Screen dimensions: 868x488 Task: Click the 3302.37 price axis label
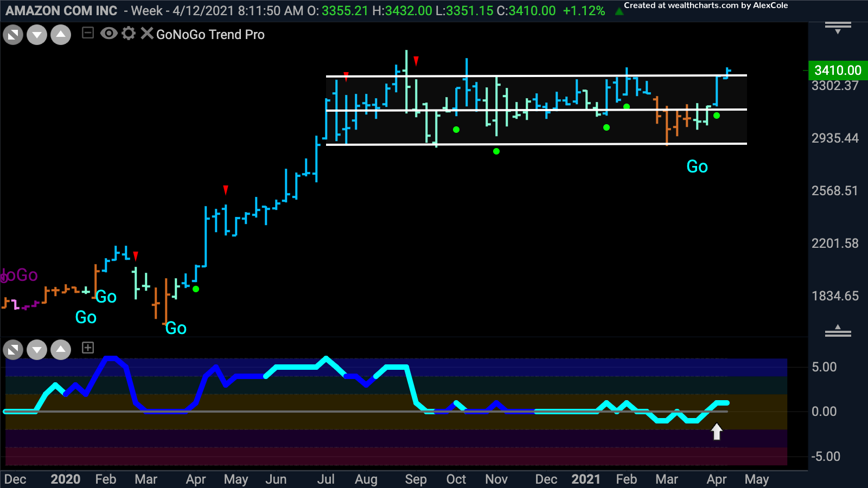(835, 86)
